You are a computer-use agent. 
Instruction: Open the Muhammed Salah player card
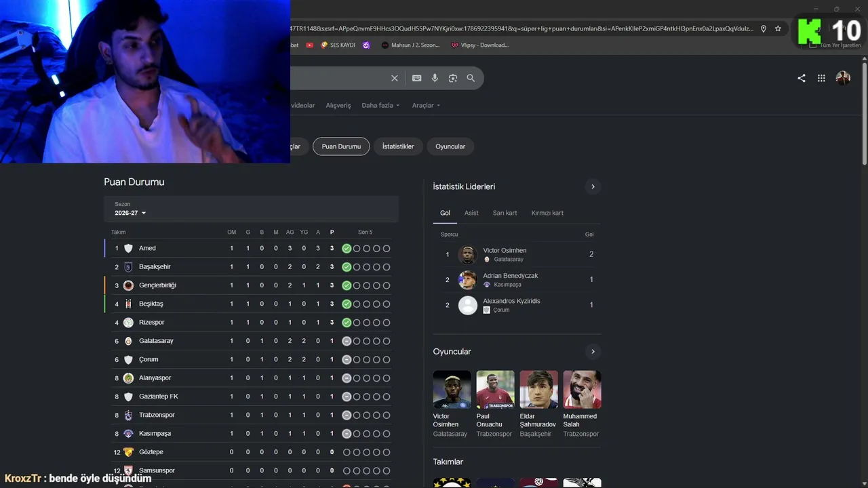[582, 404]
